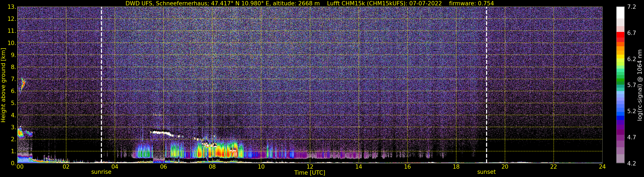Click the "sunrise" label below the axis
The width and height of the screenshot is (644, 177).
pyautogui.click(x=101, y=172)
